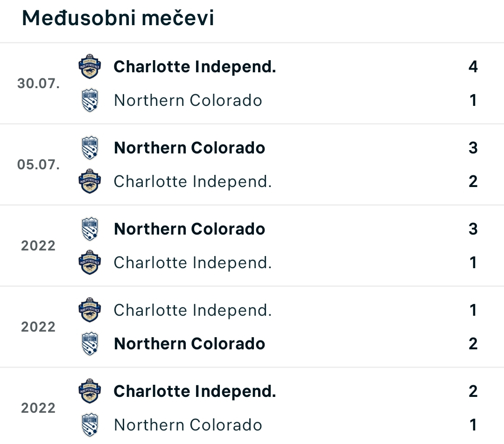The image size is (504, 444).
Task: Open Charlotte Independend. team from 30.07. match
Action: click(195, 67)
